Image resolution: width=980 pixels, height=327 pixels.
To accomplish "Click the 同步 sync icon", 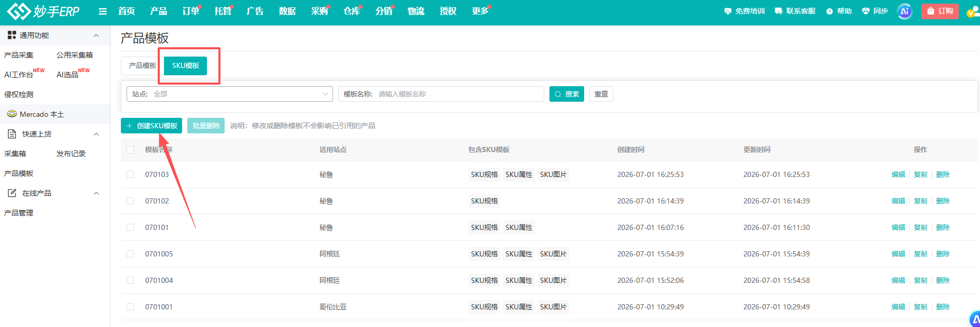I will click(865, 11).
